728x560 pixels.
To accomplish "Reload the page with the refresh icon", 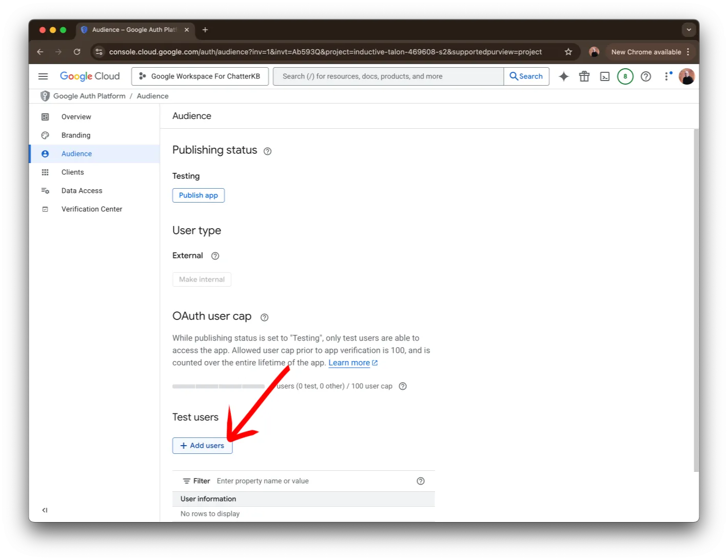I will coord(77,52).
